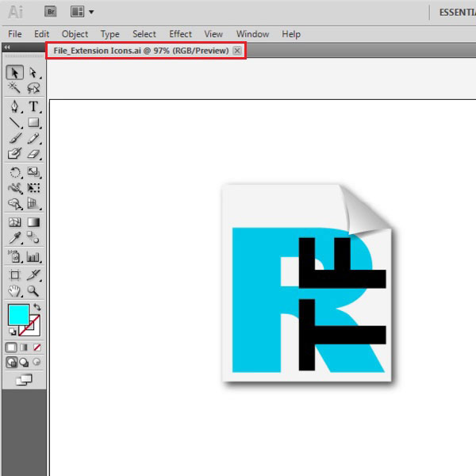
Task: Open the Effect menu
Action: click(x=180, y=34)
